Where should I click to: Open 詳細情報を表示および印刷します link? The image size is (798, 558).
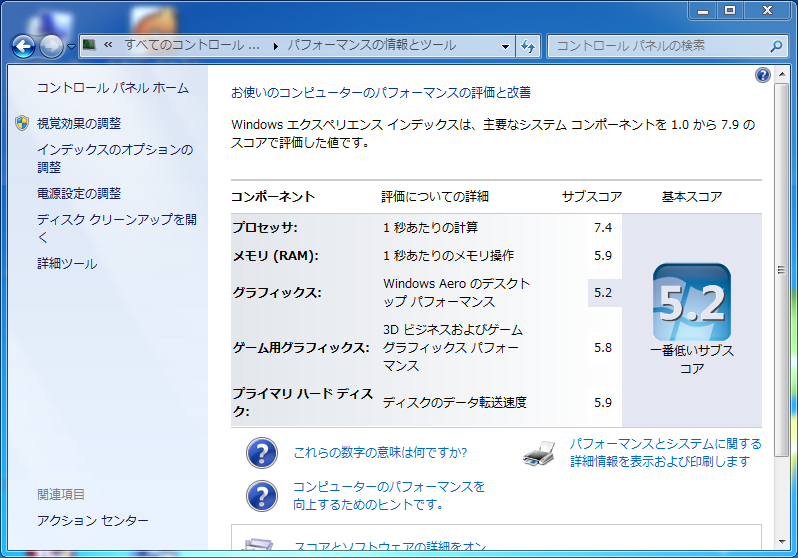pos(665,453)
